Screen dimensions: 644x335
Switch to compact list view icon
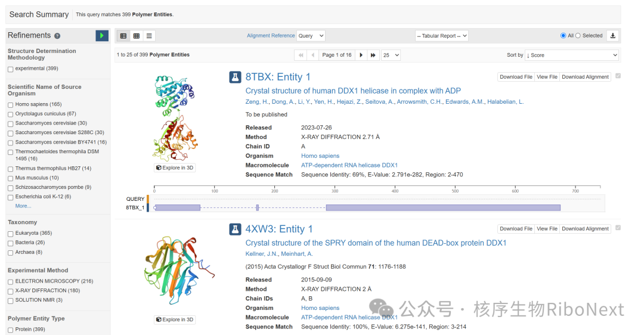pyautogui.click(x=149, y=36)
